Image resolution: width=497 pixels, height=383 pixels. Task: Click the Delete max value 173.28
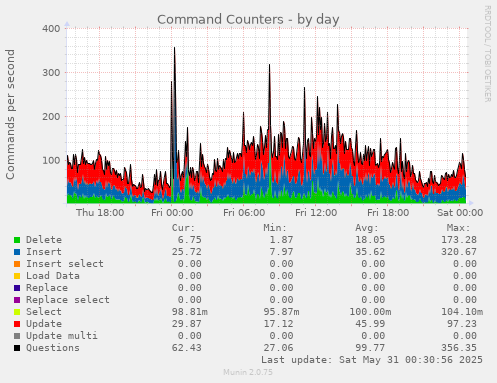[459, 240]
